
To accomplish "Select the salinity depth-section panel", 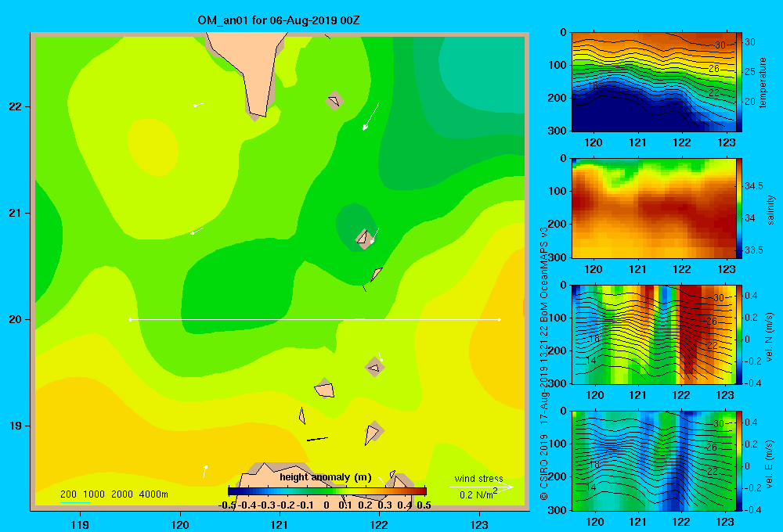I will click(654, 208).
